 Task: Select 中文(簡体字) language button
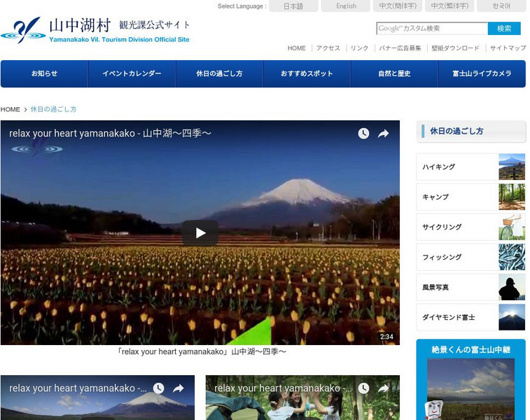[x=398, y=6]
